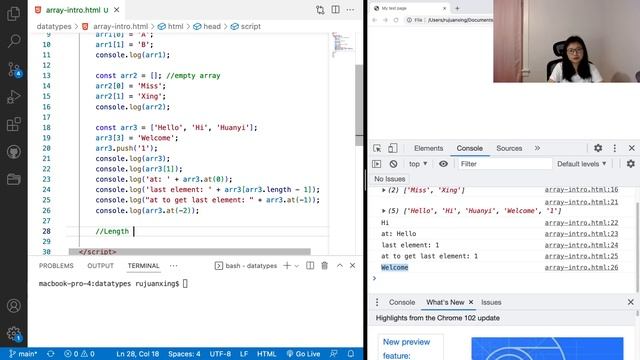Open the Search view in activity bar
Viewport: 640px width, 360px height.
(13, 41)
